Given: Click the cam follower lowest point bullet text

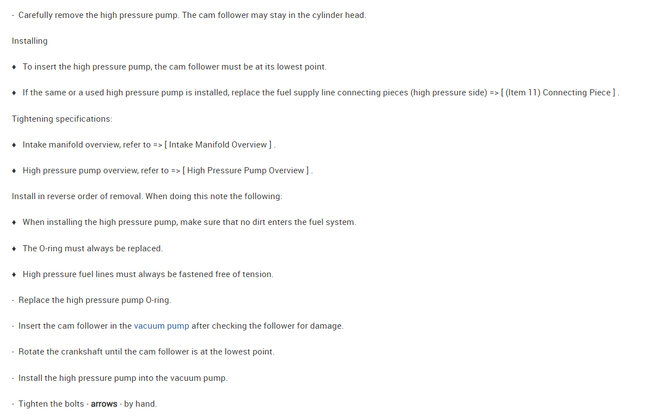Looking at the screenshot, I should 174,67.
